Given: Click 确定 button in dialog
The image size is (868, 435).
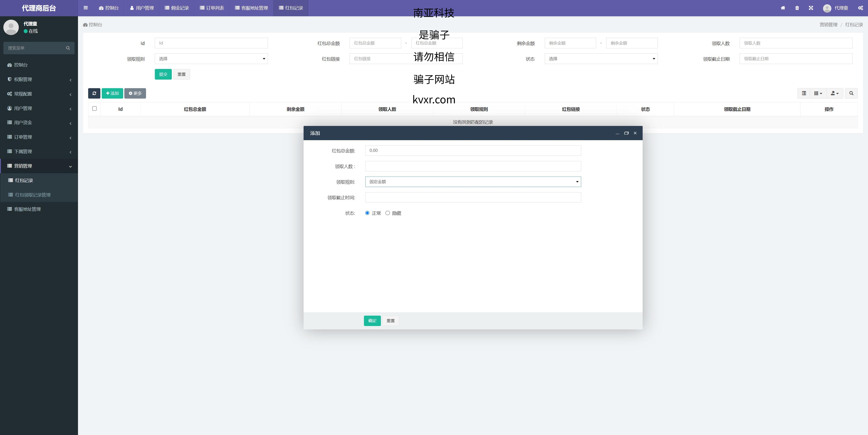Looking at the screenshot, I should [372, 321].
